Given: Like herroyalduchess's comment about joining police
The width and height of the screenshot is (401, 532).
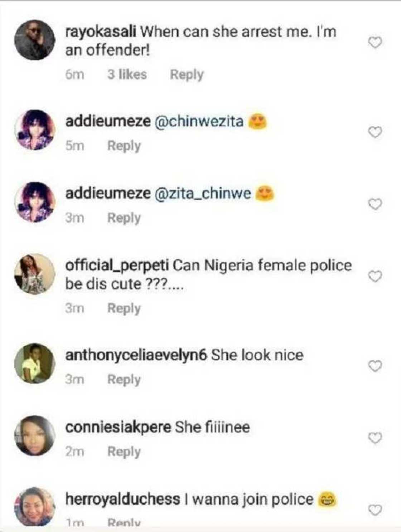Looking at the screenshot, I should pyautogui.click(x=375, y=510).
